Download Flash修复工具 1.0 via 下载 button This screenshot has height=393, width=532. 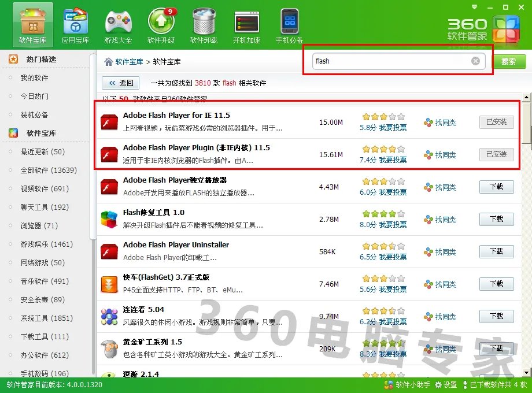tap(496, 219)
